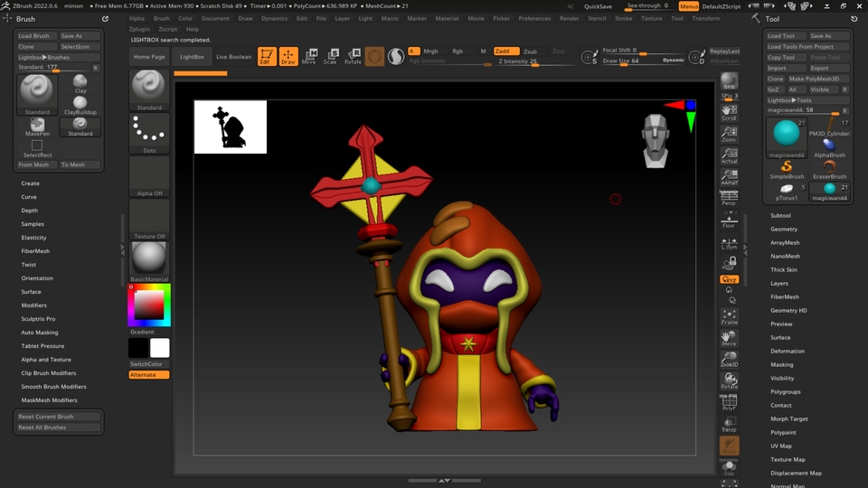This screenshot has height=488, width=868.
Task: Choose the pTorus1 tool icon
Action: (x=787, y=192)
